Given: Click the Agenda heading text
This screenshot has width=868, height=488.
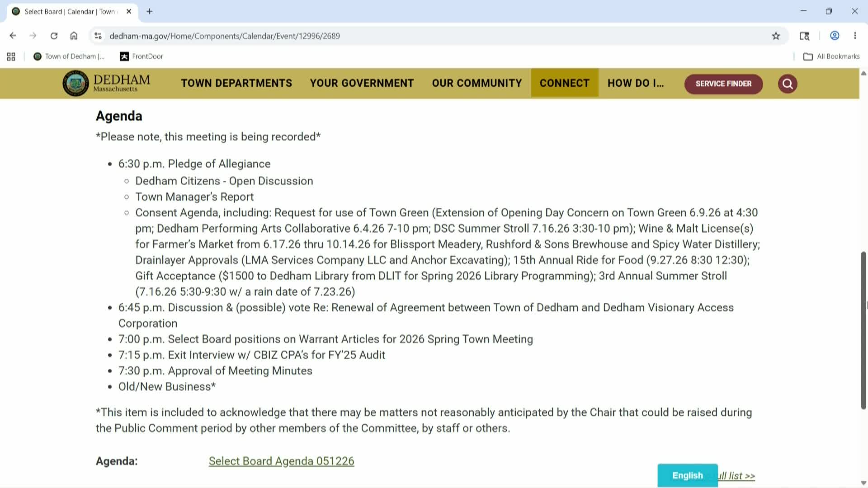Looking at the screenshot, I should (x=119, y=116).
